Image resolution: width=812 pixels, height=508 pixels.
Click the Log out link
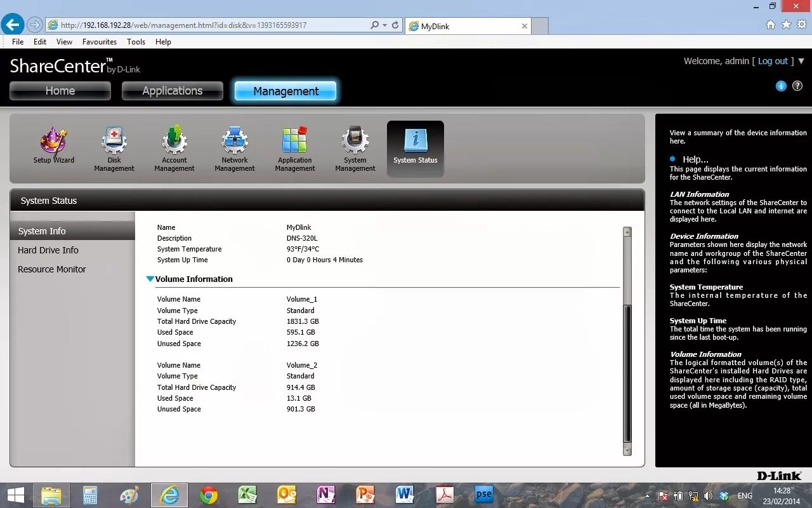point(773,61)
